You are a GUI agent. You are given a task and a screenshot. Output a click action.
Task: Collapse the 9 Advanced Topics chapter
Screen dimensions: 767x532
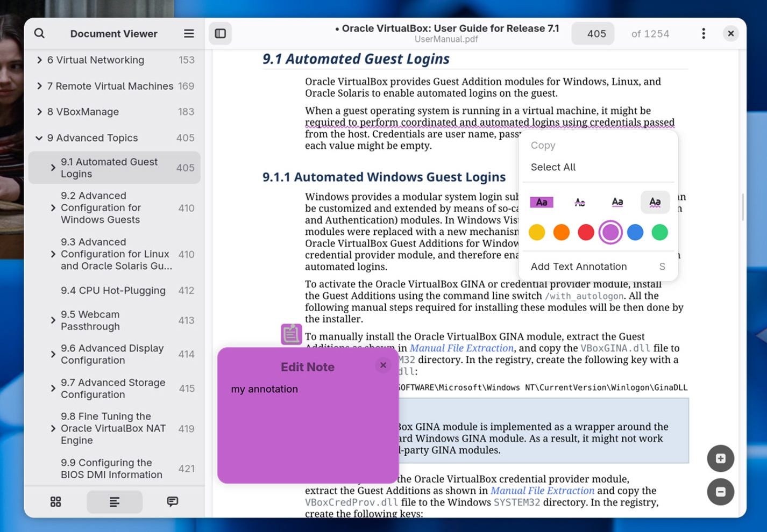39,138
